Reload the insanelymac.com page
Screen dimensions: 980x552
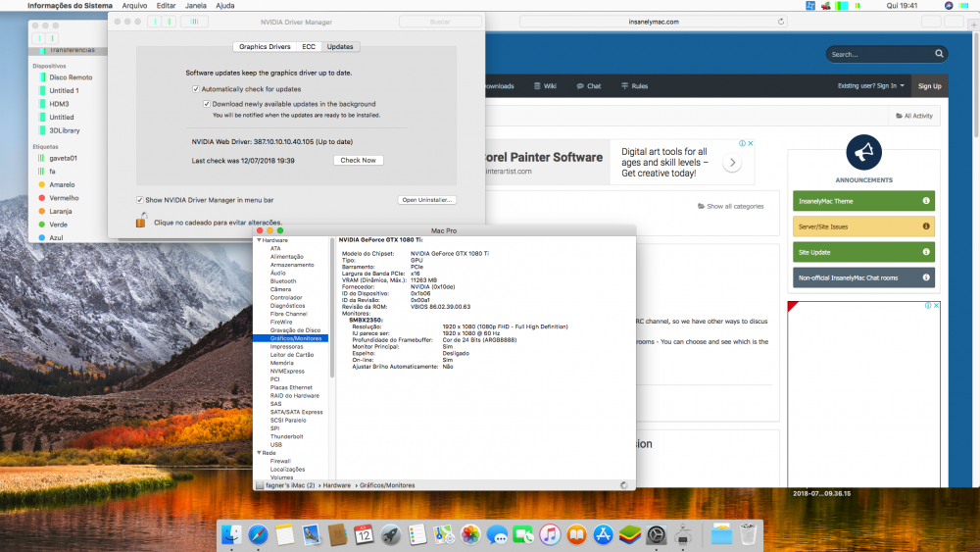coord(781,22)
